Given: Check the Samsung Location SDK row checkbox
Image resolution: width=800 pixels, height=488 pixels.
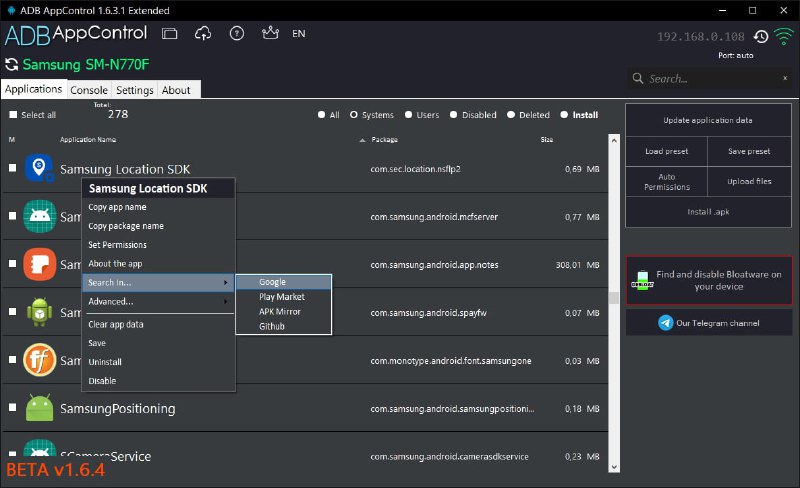Looking at the screenshot, I should pyautogui.click(x=12, y=167).
